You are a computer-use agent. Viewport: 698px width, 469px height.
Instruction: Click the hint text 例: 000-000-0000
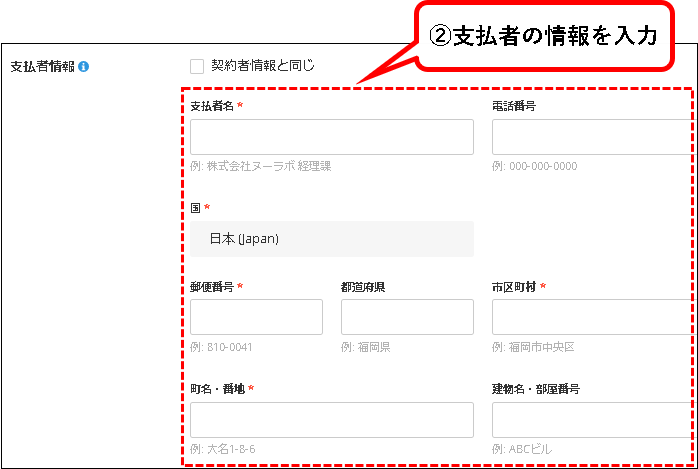click(534, 166)
